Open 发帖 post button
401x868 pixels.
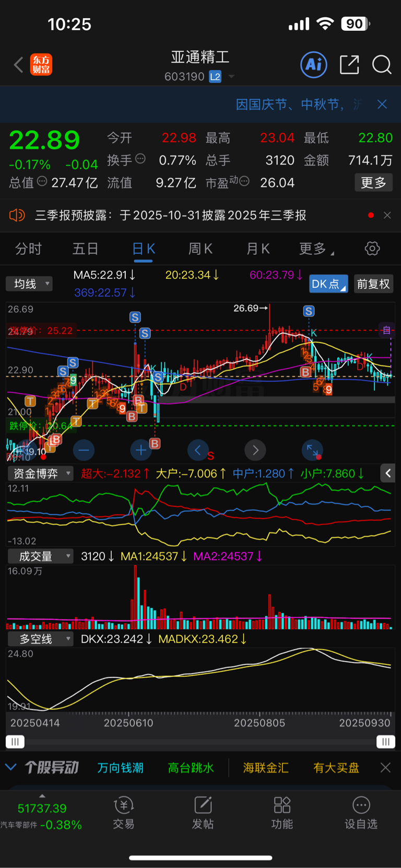coord(203,814)
